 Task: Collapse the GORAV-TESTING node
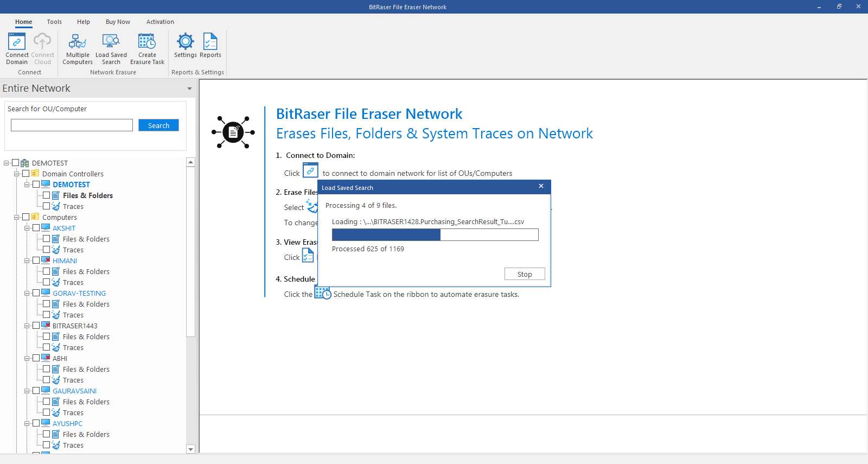click(27, 293)
